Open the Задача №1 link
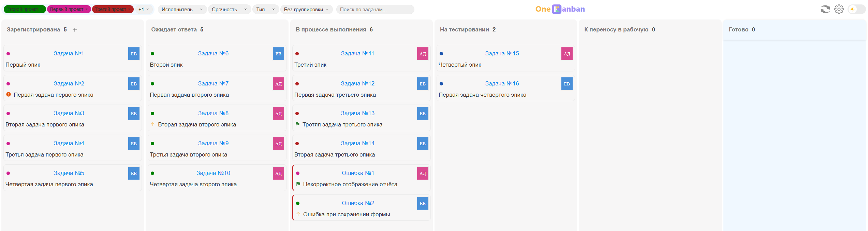 [69, 53]
